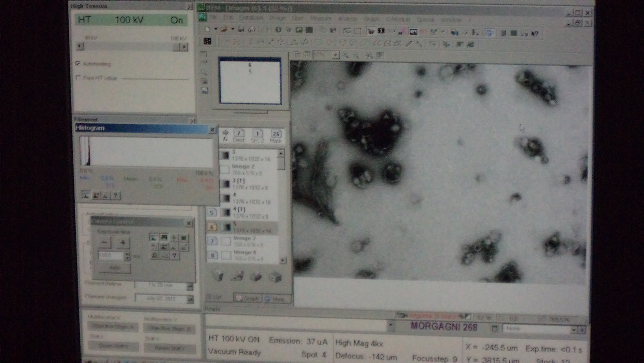Enable the Free HT value checkbox

pos(78,78)
